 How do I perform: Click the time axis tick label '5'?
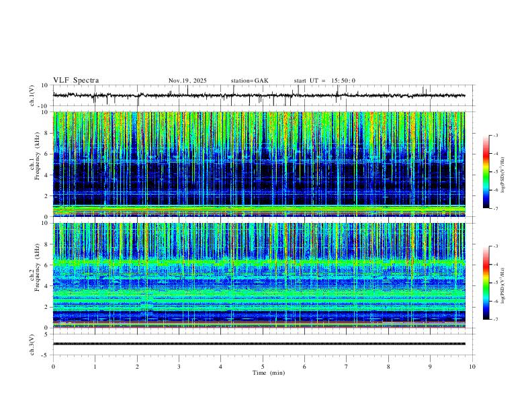[263, 367]
